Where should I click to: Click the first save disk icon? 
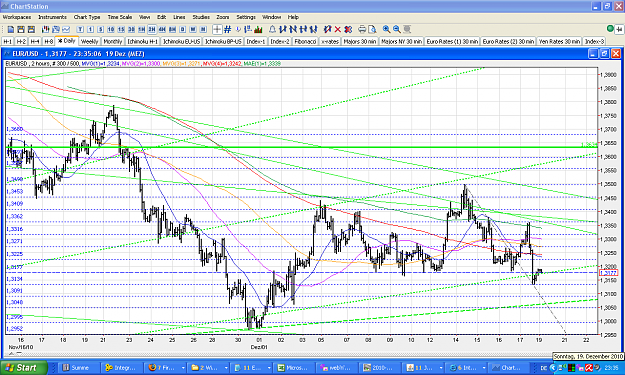pos(21,29)
